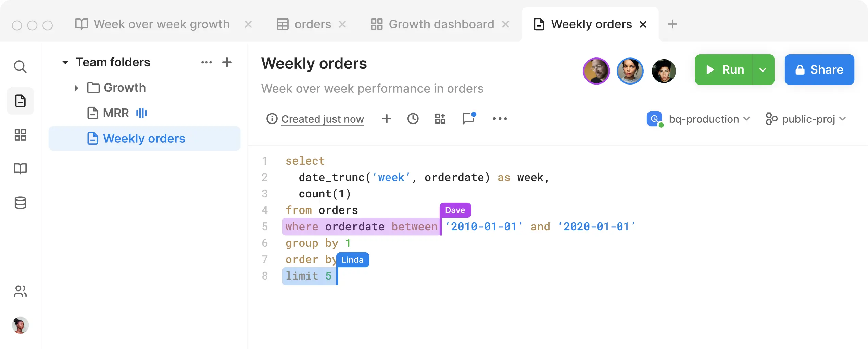Open the MRR query in the tree

[x=116, y=113]
